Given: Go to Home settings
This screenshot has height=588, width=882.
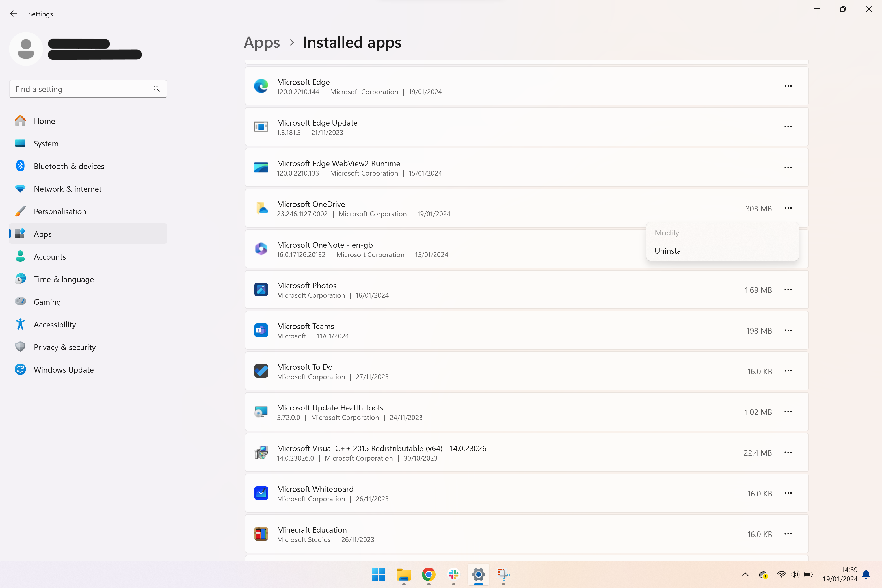Looking at the screenshot, I should 88,121.
